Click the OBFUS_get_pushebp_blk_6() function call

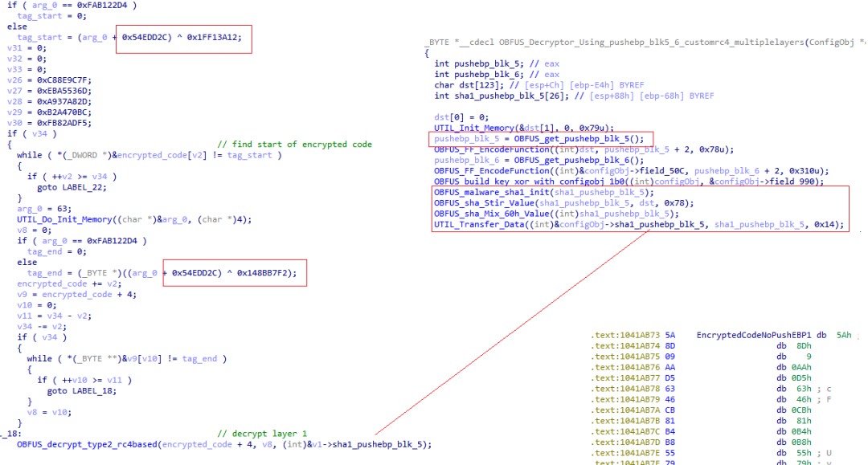click(579, 160)
